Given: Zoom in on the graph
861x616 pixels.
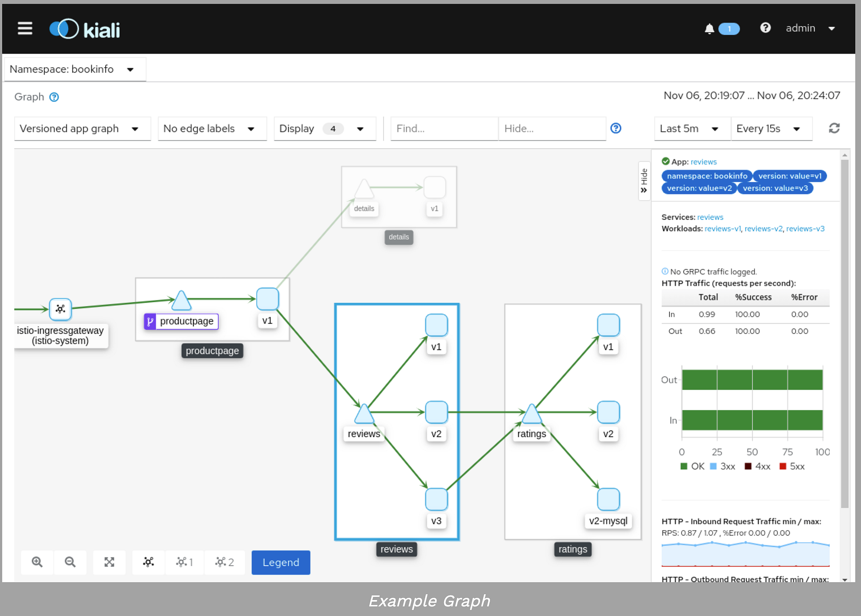Looking at the screenshot, I should 37,562.
